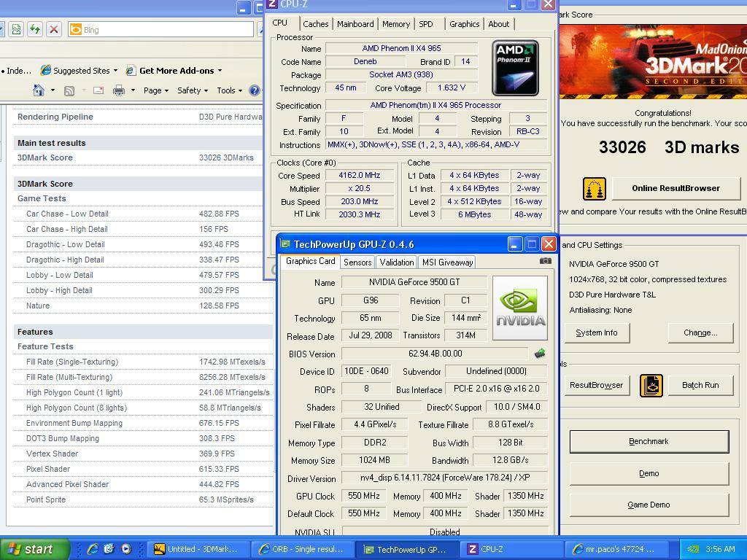Screen dimensions: 747x560
Task: Click the compatibility view icon in Internet Explorer
Action: 16,29
